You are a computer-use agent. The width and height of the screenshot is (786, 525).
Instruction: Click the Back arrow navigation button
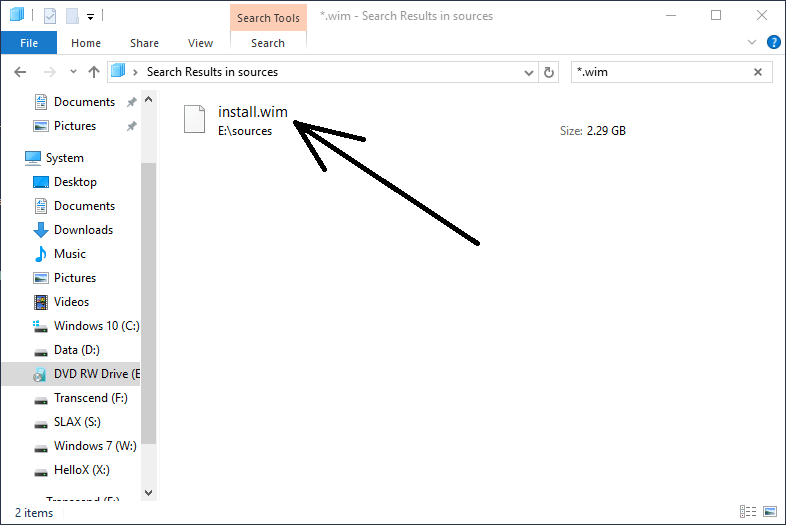(21, 72)
